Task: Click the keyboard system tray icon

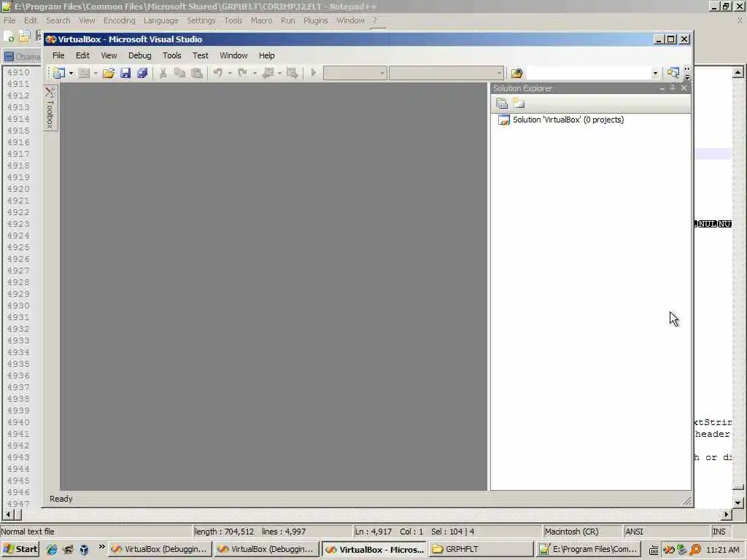Action: click(x=654, y=550)
